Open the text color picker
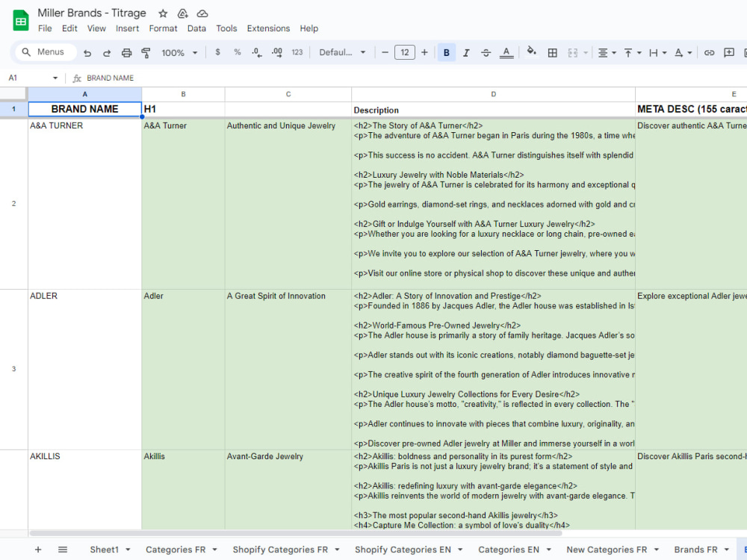 (506, 52)
